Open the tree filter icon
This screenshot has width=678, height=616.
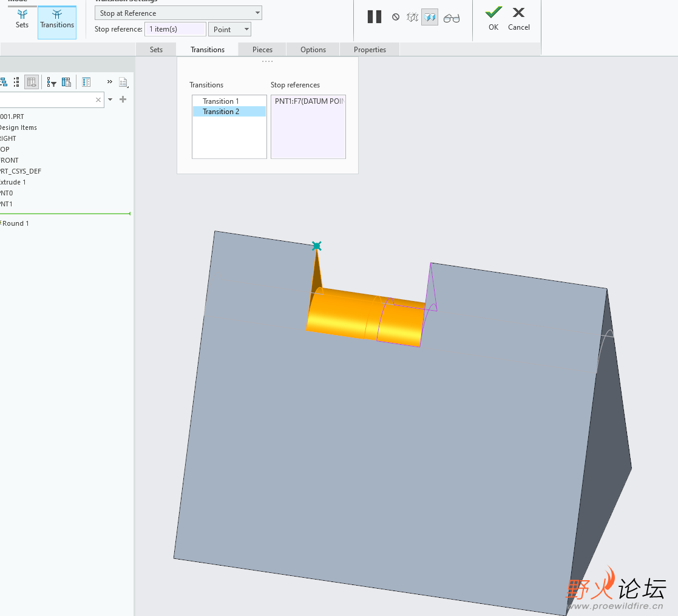(x=52, y=82)
